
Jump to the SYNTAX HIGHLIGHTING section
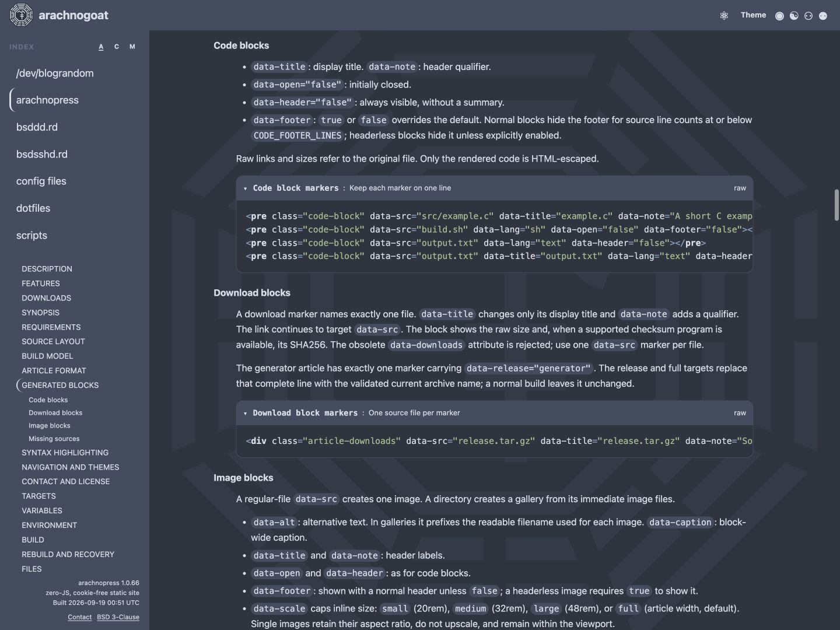[65, 453]
